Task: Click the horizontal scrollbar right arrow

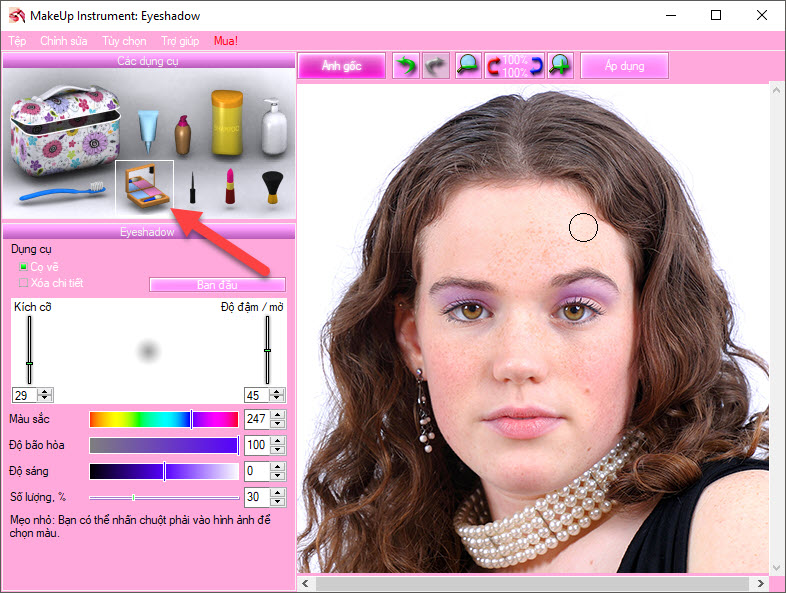Action: click(x=760, y=583)
